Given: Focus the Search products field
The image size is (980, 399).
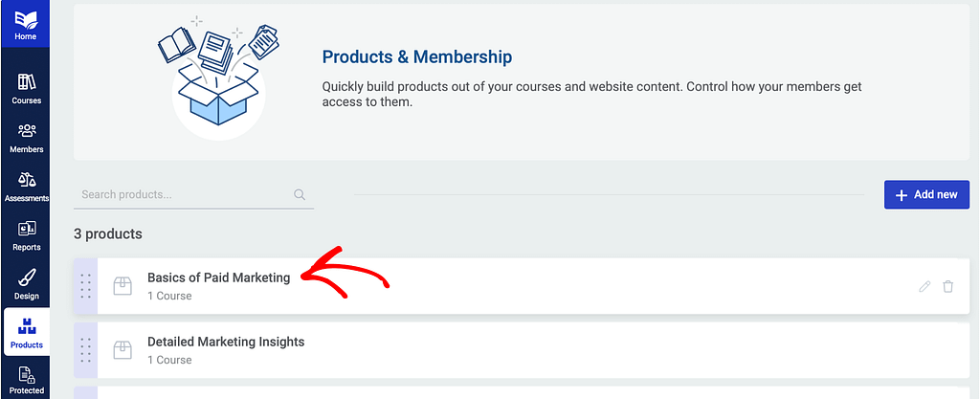Looking at the screenshot, I should coord(193,195).
